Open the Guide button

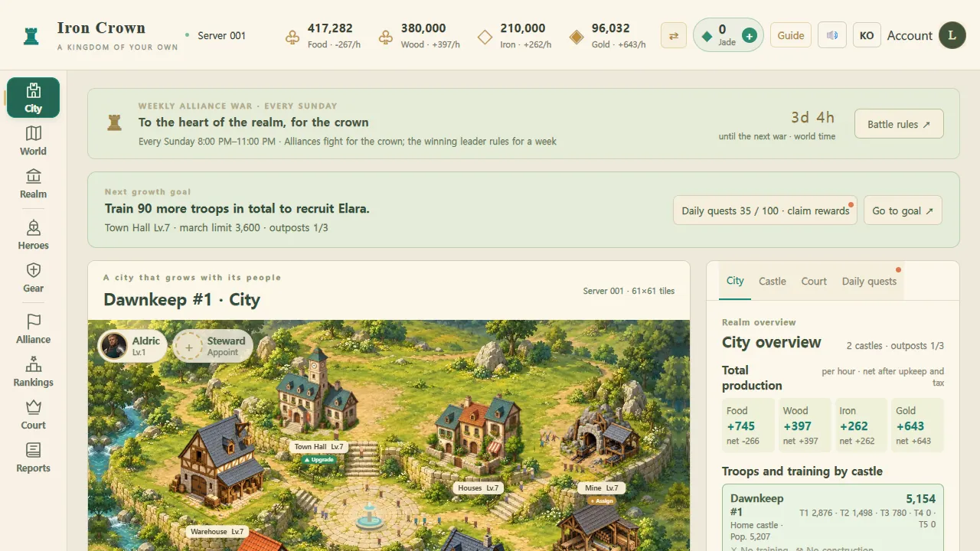[791, 35]
